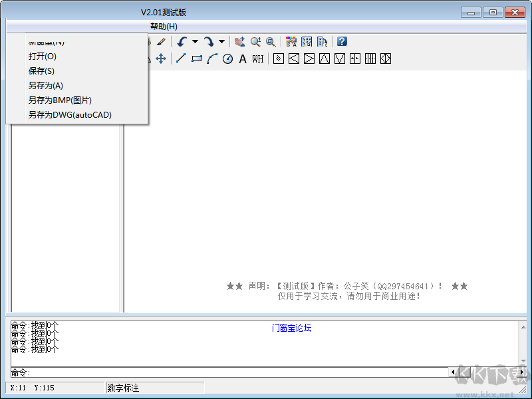Viewport: 532px width, 399px height.
Task: Open the 门窗宝论坛 link
Action: pos(292,328)
